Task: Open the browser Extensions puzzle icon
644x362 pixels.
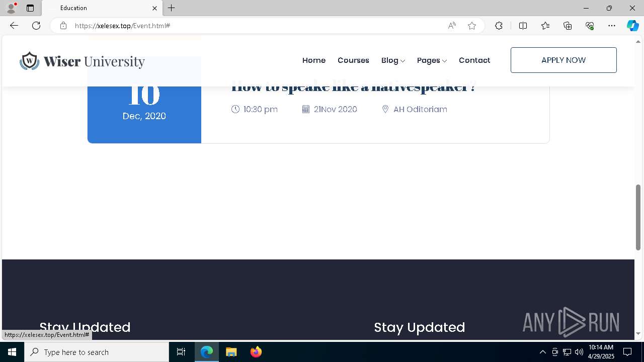Action: pos(499,26)
